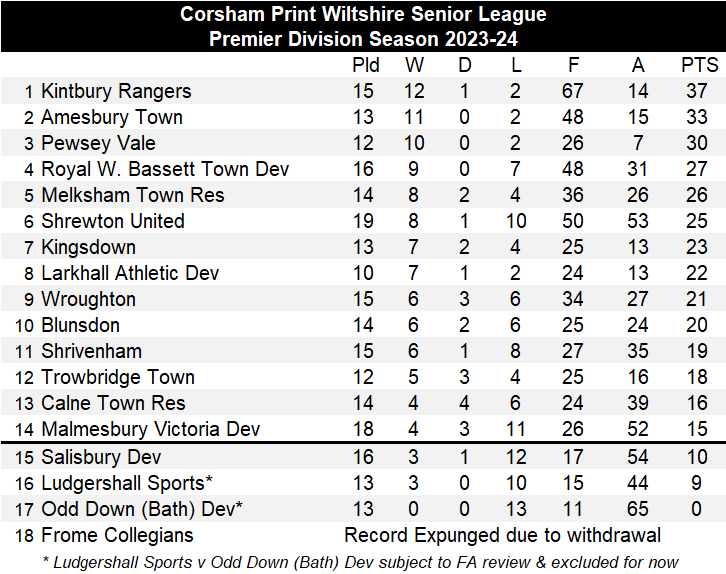Image resolution: width=726 pixels, height=574 pixels.
Task: Select the Wroughton team name
Action: [89, 299]
